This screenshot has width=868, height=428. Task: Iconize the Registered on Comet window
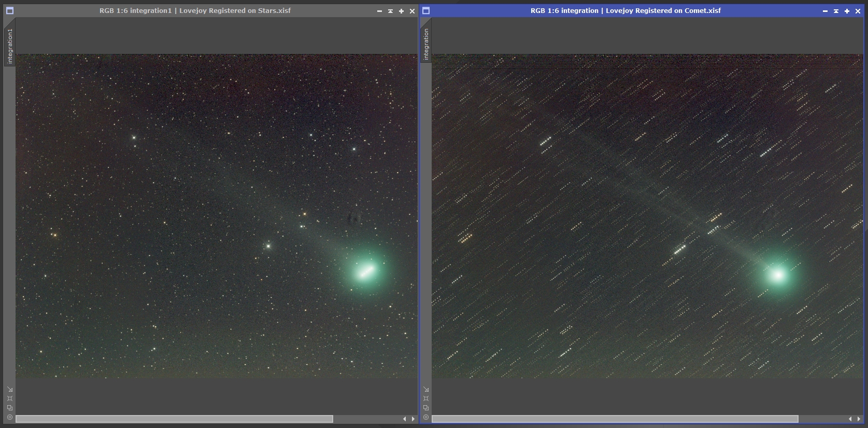click(x=825, y=11)
